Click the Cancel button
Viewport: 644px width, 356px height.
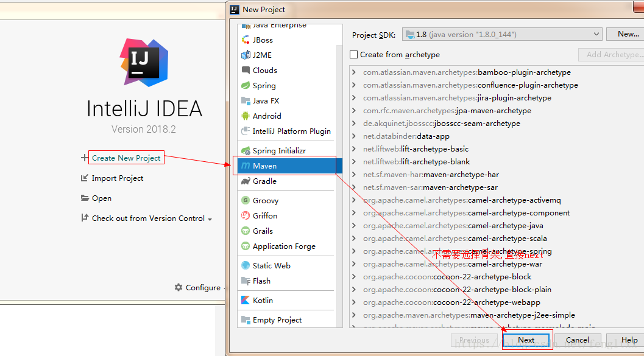[x=577, y=340]
